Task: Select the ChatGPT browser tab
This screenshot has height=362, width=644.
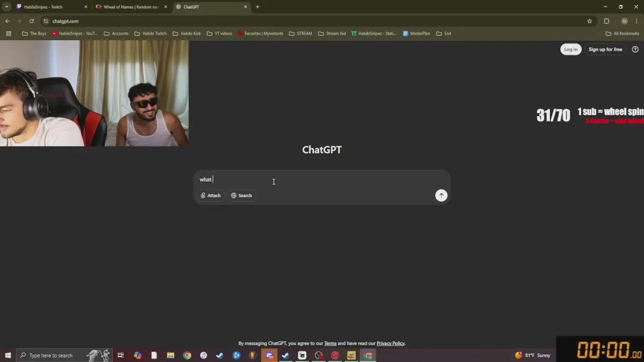Action: click(211, 7)
